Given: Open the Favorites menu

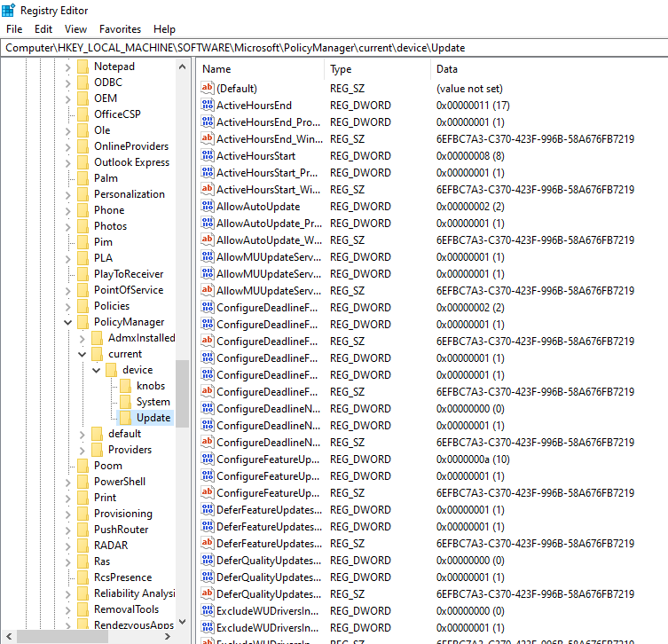Looking at the screenshot, I should point(120,29).
